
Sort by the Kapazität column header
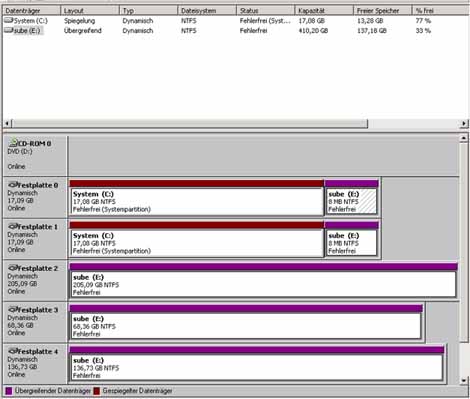[324, 11]
